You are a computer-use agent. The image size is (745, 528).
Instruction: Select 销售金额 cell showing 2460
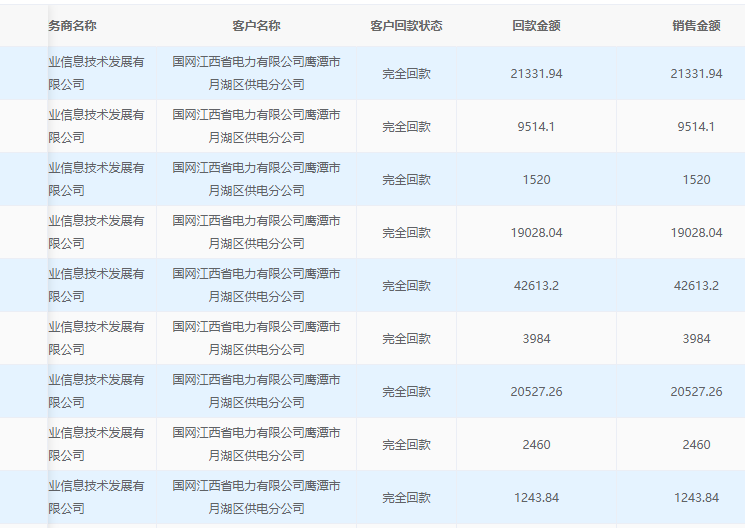coord(697,445)
